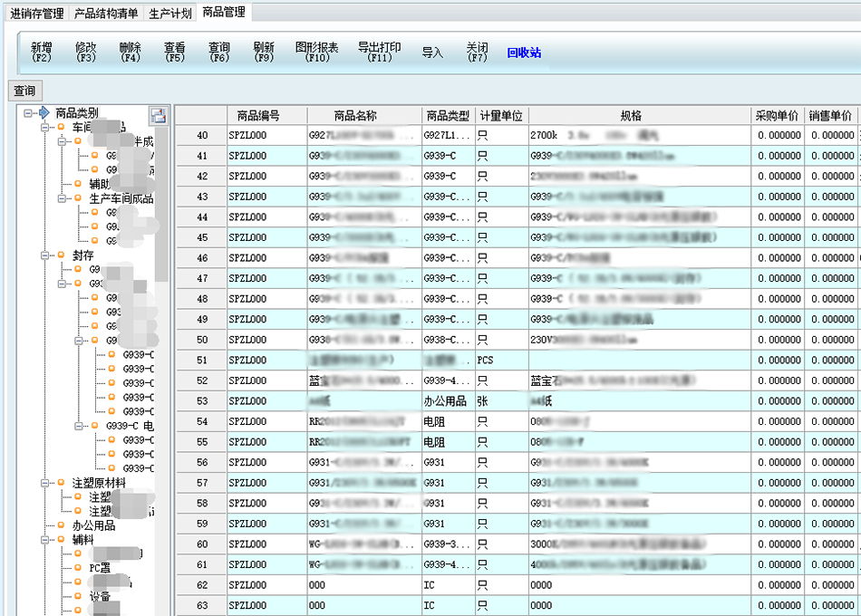Collapse the 封存 tree branch
861x616 pixels.
click(45, 255)
